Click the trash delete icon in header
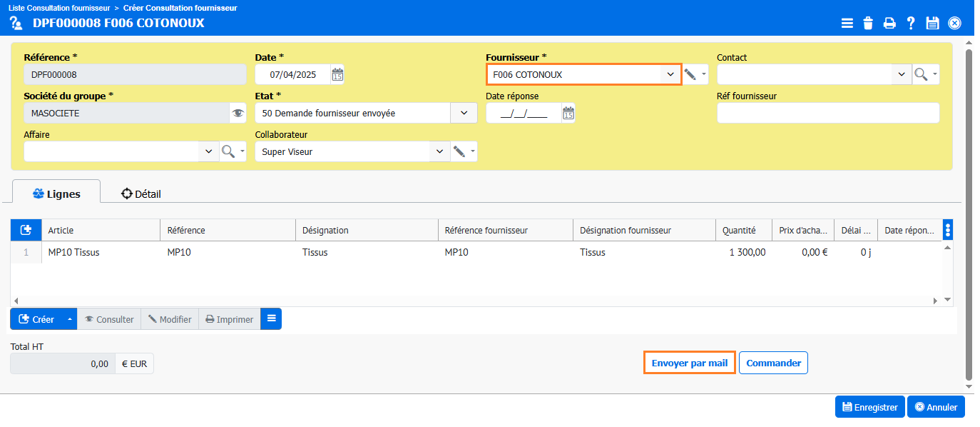980x427 pixels. click(868, 23)
